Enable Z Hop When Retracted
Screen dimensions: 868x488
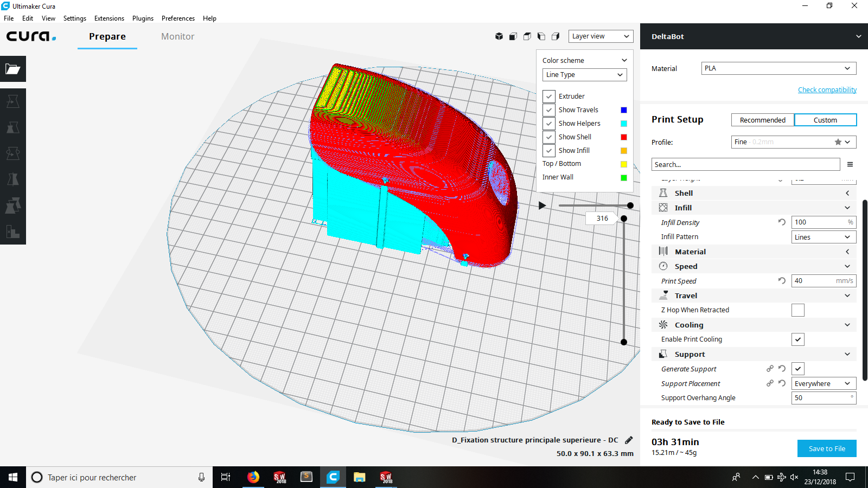[x=798, y=310]
